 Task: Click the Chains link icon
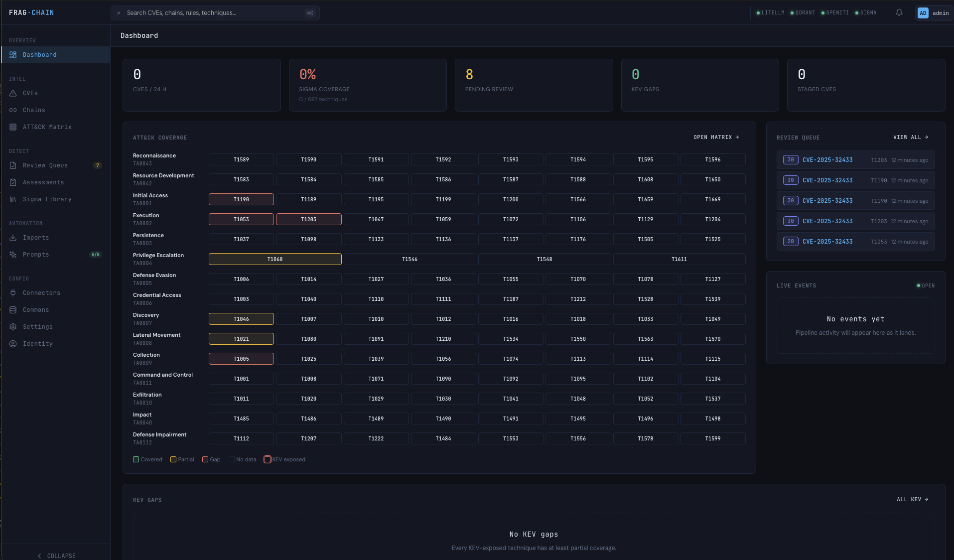point(13,110)
